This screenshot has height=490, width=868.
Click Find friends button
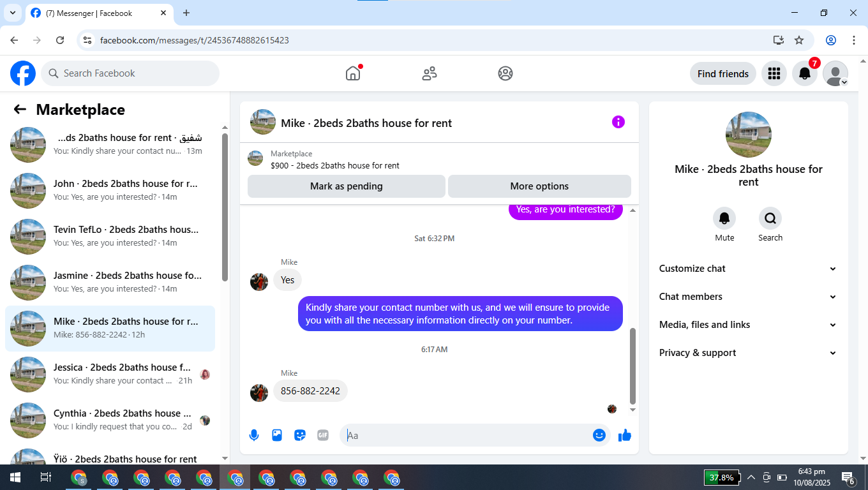pos(723,73)
